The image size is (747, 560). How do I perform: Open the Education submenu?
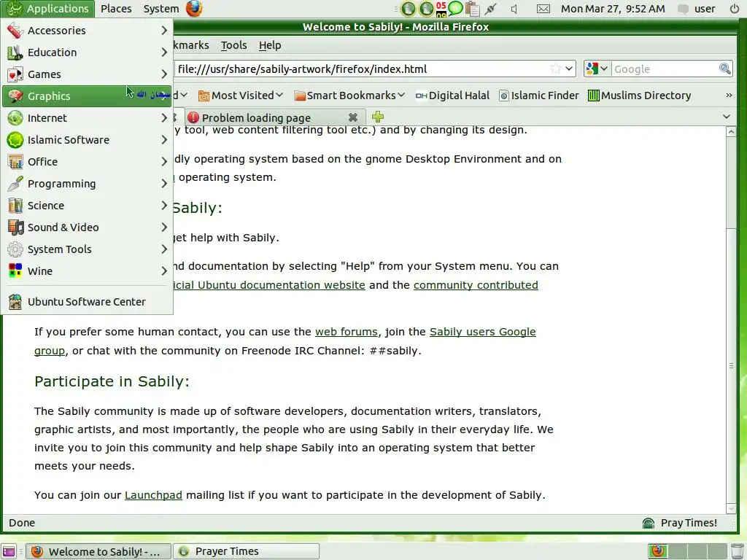(x=87, y=52)
